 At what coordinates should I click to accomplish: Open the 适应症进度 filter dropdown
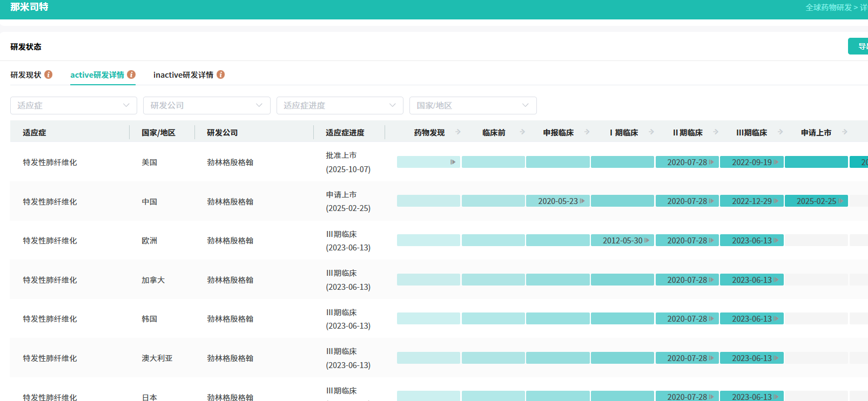coord(340,105)
